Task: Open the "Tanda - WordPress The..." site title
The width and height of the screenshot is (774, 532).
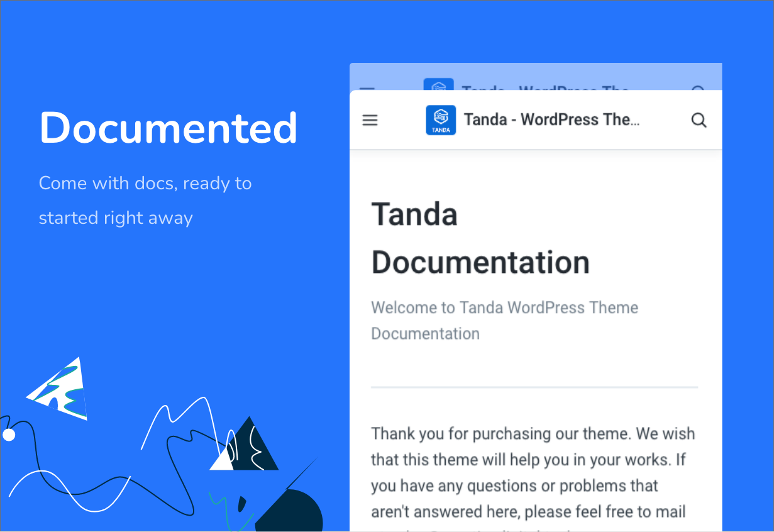Action: (x=551, y=119)
